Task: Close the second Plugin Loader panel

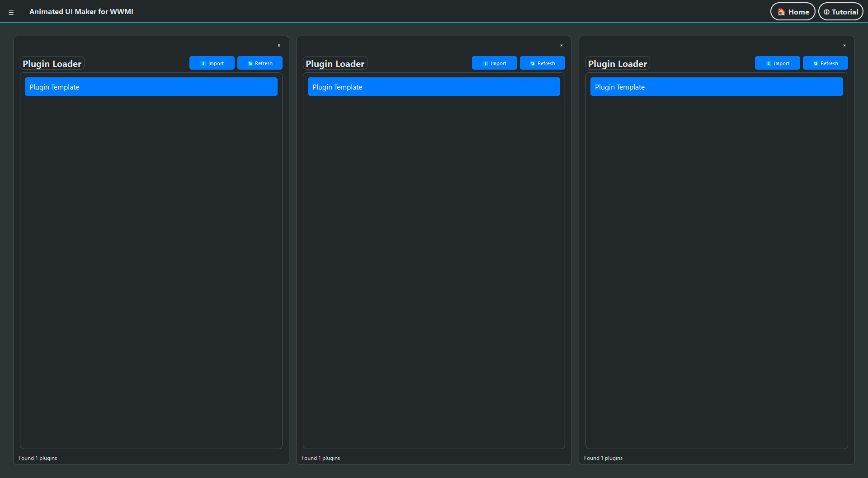Action: pos(561,45)
